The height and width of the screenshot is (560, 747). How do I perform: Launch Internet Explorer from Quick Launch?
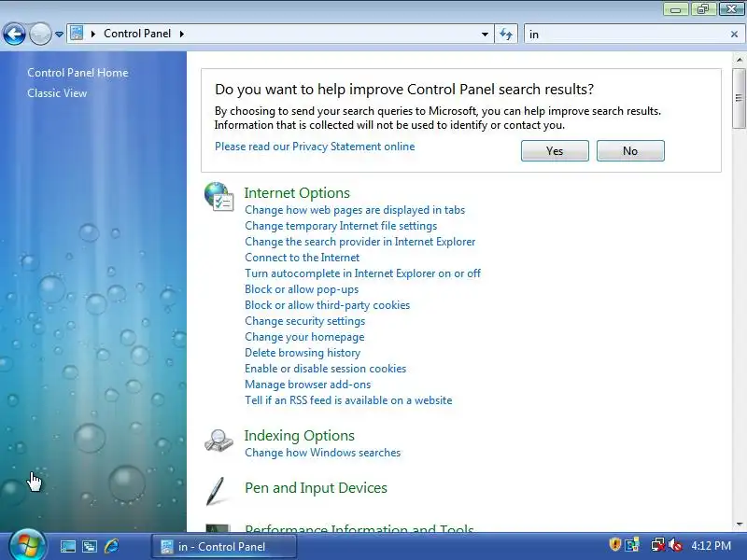coord(111,546)
